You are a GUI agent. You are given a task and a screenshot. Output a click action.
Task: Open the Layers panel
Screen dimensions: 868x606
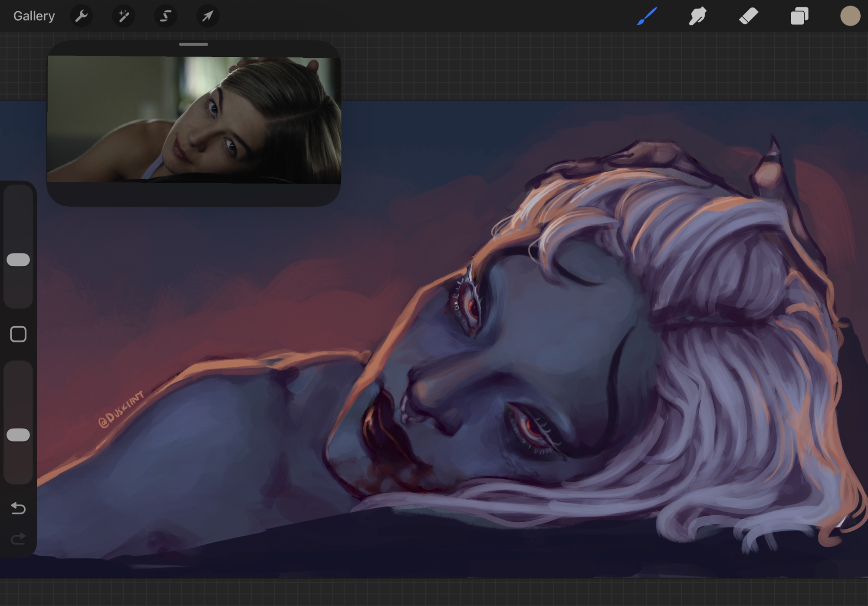799,16
